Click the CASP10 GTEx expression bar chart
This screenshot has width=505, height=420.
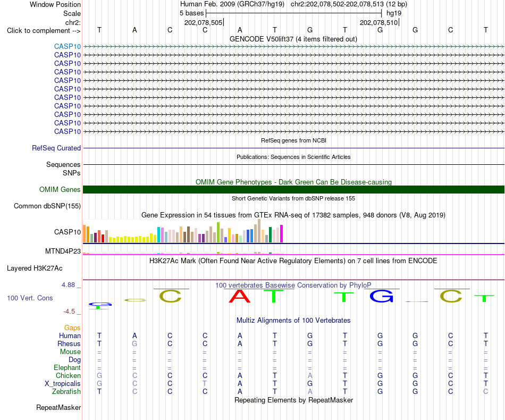[183, 231]
